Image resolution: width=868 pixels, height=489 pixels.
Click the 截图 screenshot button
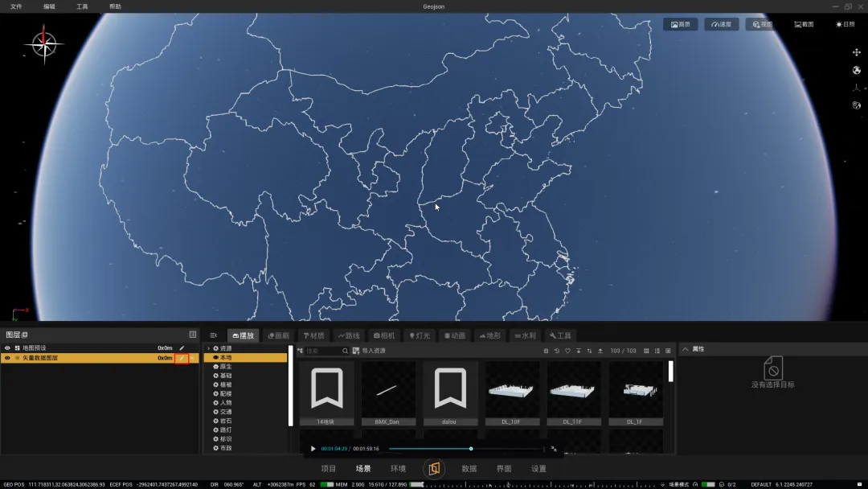[x=804, y=24]
